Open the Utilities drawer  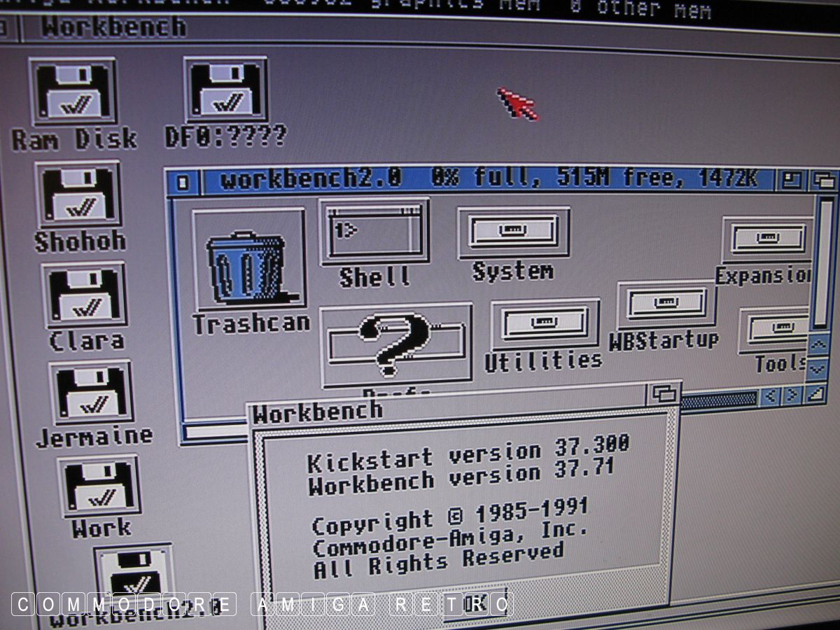tap(545, 323)
